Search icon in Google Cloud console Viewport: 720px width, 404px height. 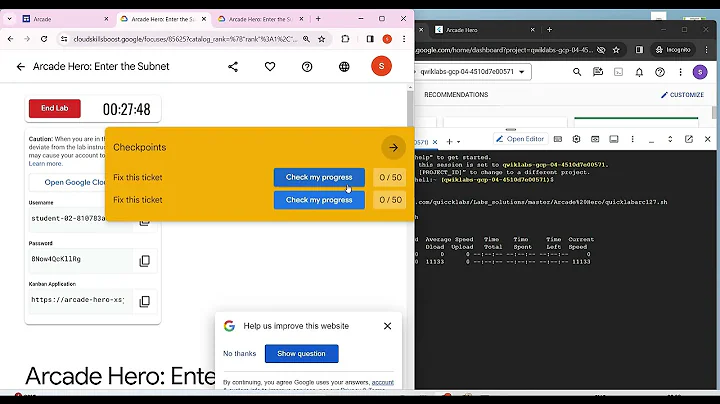pyautogui.click(x=577, y=72)
